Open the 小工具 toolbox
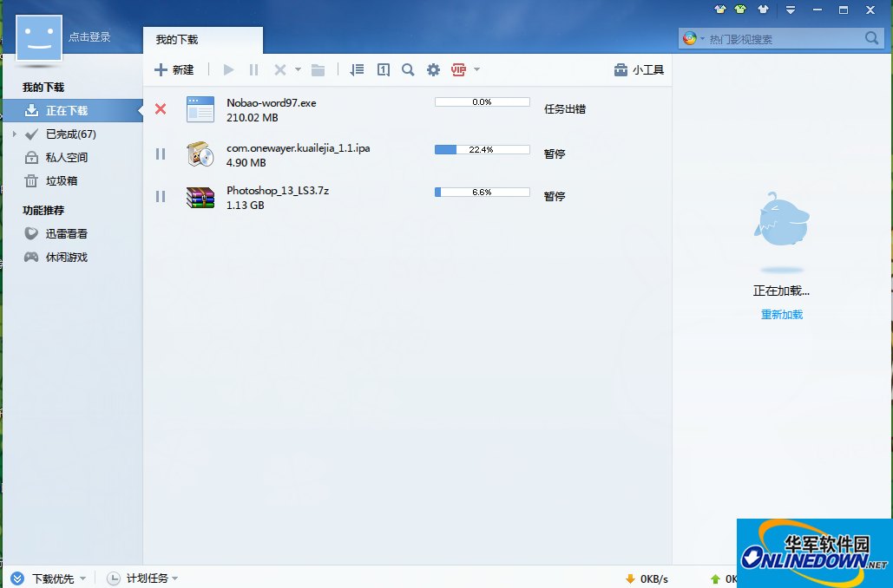893x588 pixels. [x=639, y=70]
